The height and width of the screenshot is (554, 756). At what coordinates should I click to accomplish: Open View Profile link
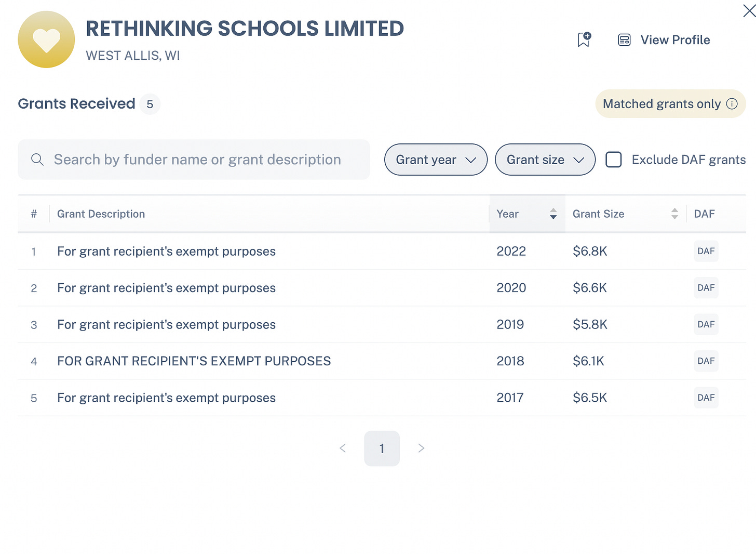point(675,40)
